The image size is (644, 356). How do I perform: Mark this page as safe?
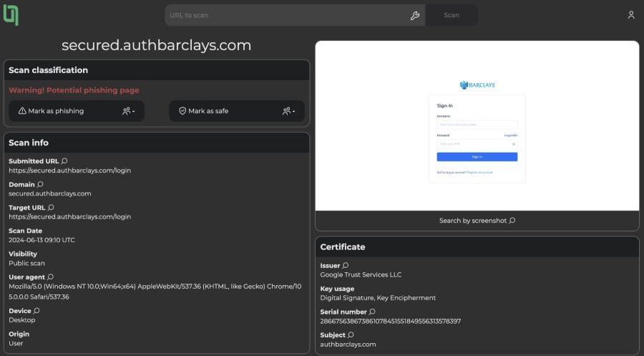click(237, 111)
